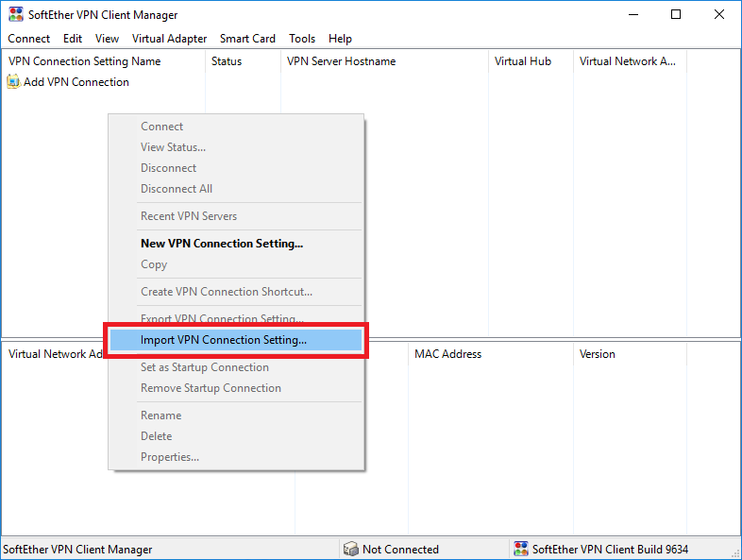
Task: Select Rename in the context menu
Action: [236, 416]
